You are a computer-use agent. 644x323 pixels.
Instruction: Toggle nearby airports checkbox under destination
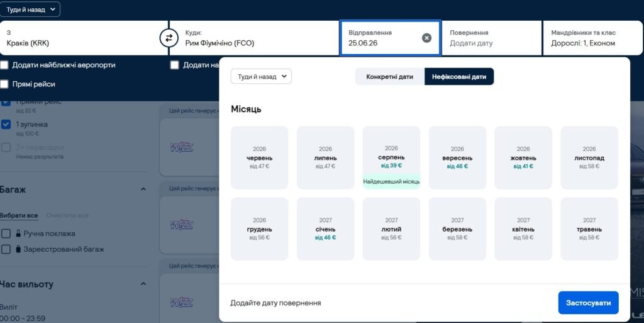tap(175, 65)
